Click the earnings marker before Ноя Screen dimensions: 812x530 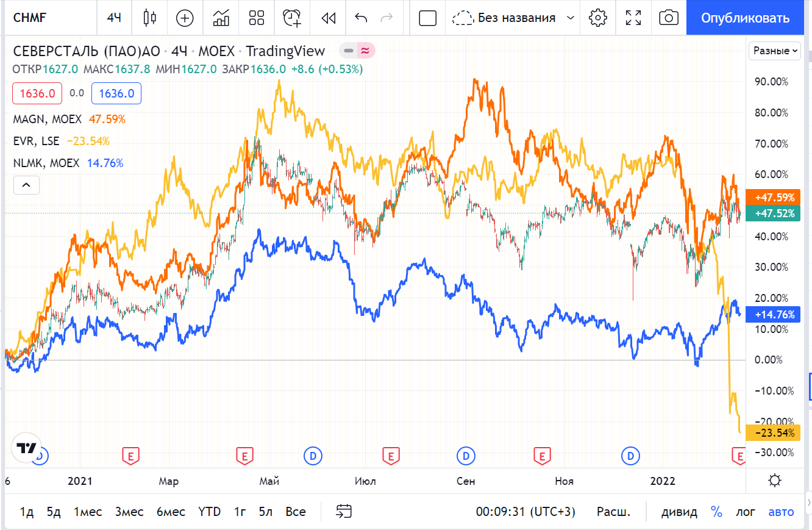pyautogui.click(x=542, y=455)
